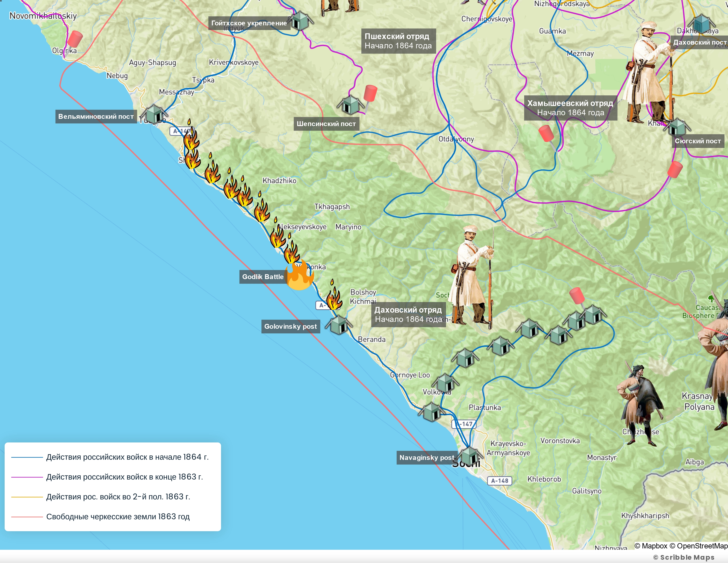Click the soldier figure by Хамышеевский отряд label

(x=648, y=73)
